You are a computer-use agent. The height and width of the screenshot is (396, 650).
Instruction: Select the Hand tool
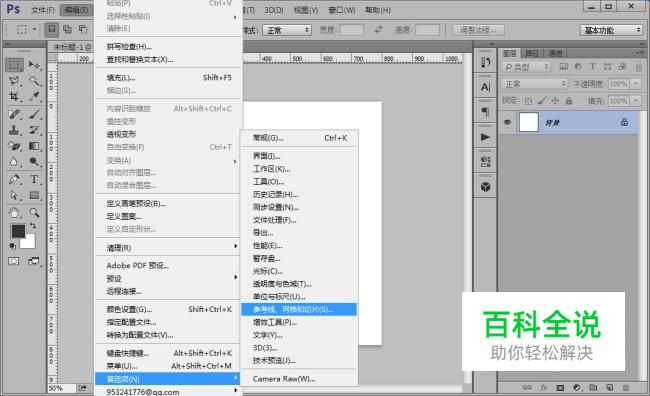coord(14,213)
